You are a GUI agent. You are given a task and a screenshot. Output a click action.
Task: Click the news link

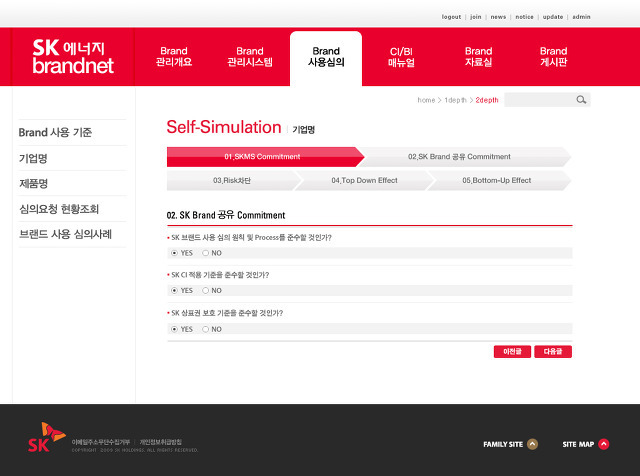coord(498,17)
